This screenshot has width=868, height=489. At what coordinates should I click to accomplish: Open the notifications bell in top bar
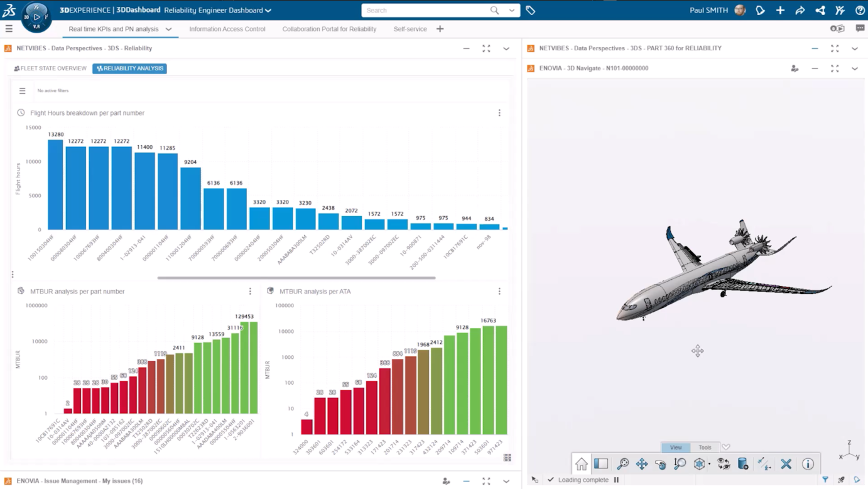tap(760, 10)
